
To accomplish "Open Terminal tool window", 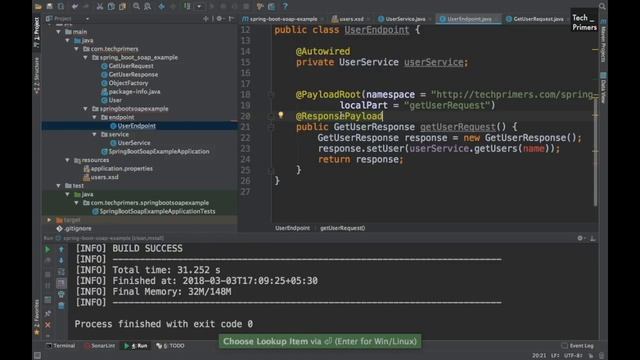I will [61, 346].
